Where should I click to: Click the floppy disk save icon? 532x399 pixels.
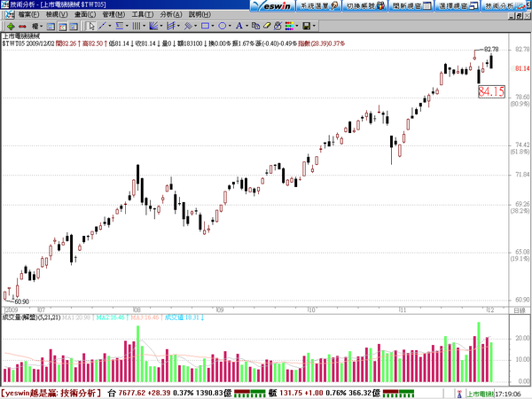pyautogui.click(x=307, y=26)
